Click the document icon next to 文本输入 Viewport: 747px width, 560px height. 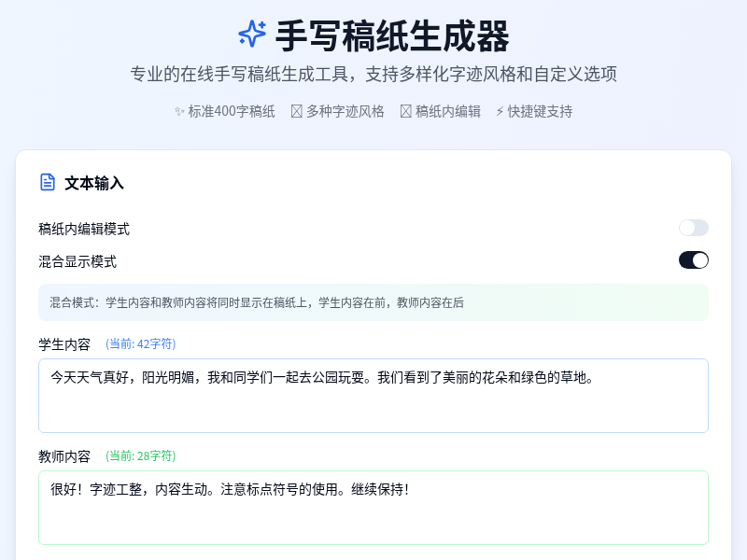coord(48,182)
